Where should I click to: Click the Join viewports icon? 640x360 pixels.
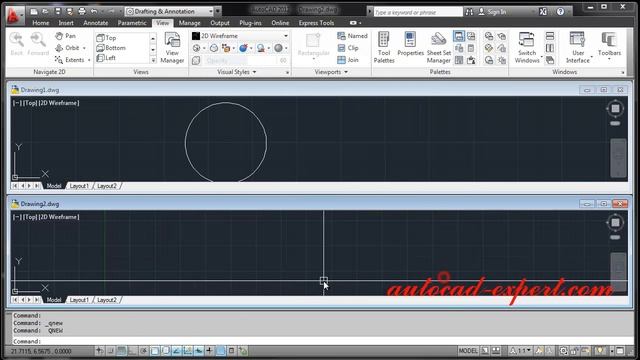(x=348, y=60)
